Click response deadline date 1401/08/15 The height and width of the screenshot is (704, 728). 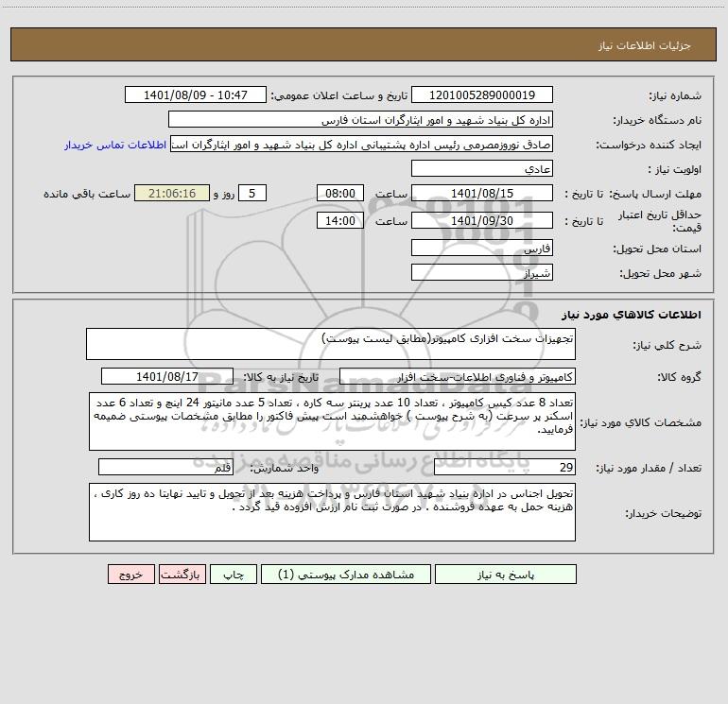482,193
